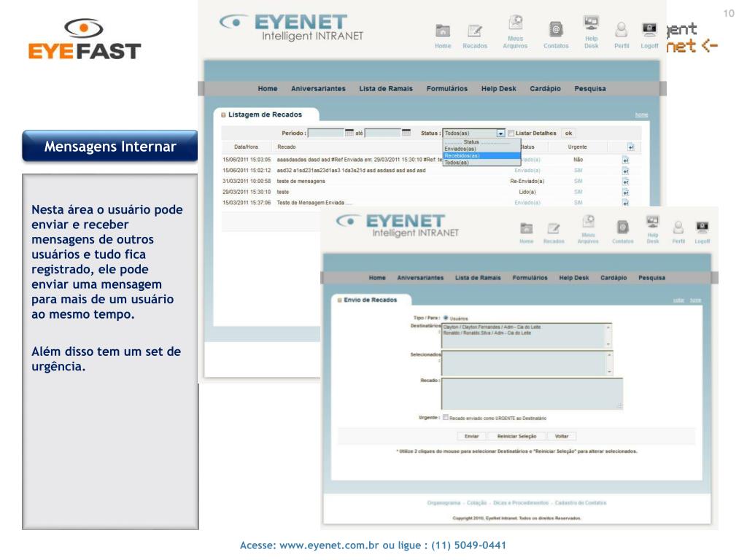Click Formulários in back window menu bar
Image resolution: width=747 pixels, height=560 pixels.
[x=447, y=88]
